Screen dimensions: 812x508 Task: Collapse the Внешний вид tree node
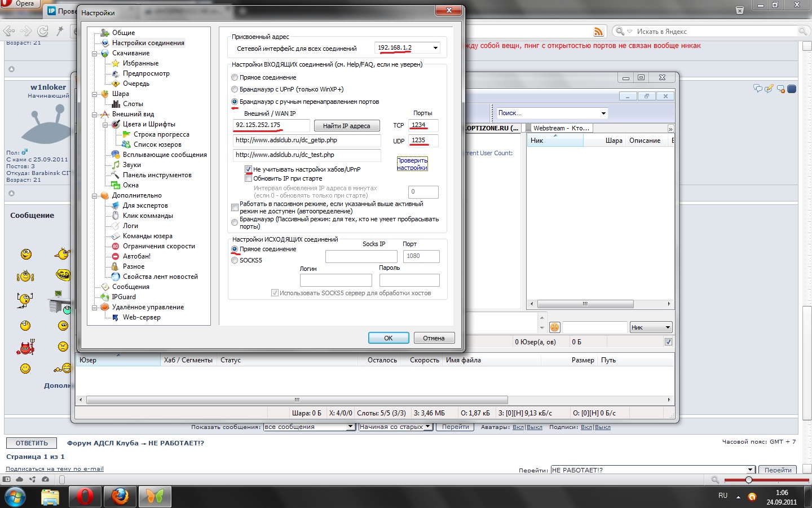(95, 114)
